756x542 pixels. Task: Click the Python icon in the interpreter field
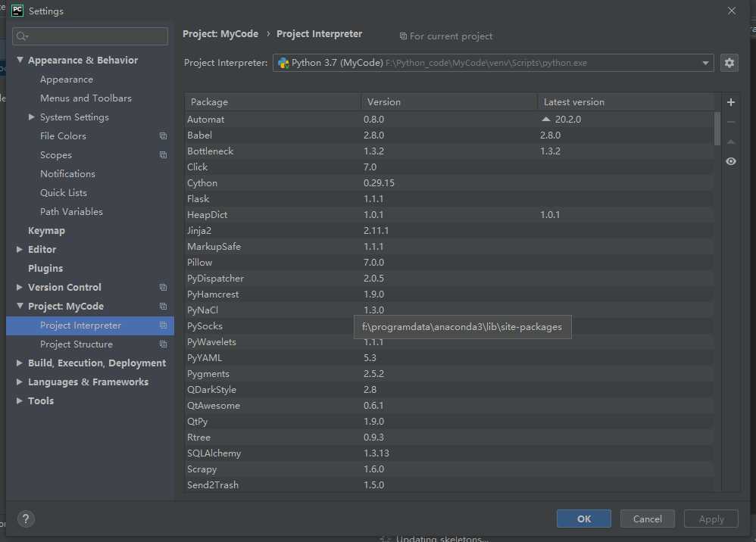(x=283, y=63)
